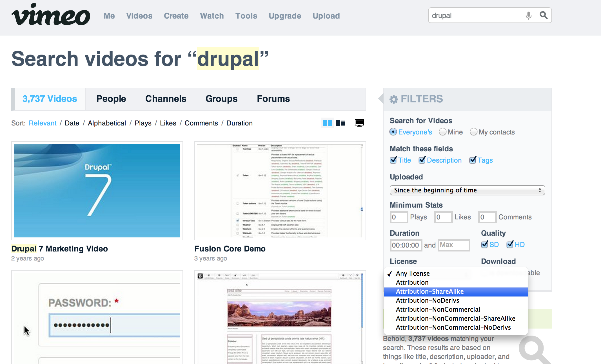601x364 pixels.
Task: Sort results by Plays
Action: (143, 123)
